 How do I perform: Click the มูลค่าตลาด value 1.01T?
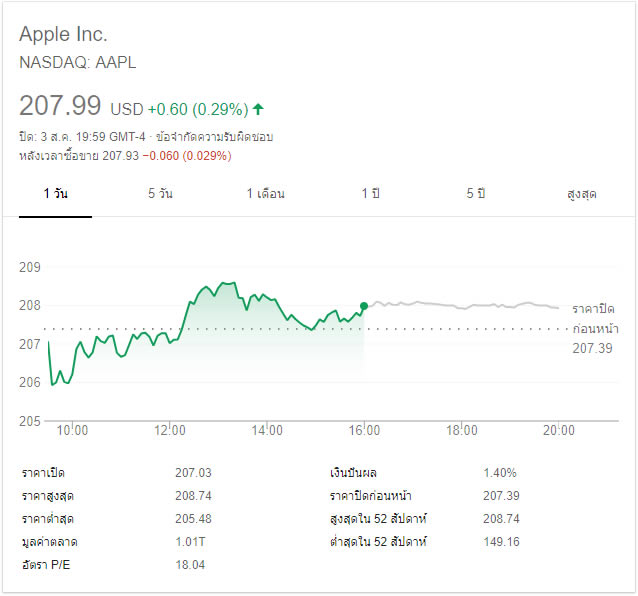pos(189,542)
